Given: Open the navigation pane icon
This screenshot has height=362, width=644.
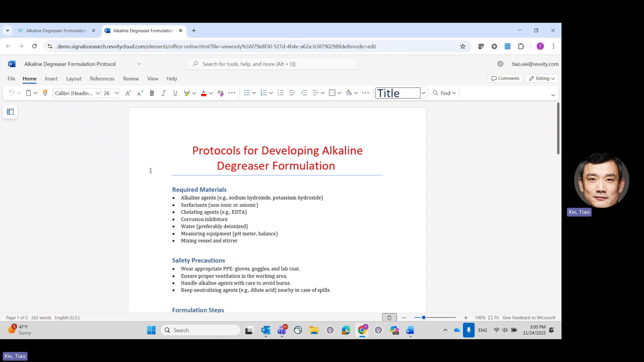Looking at the screenshot, I should pos(10,112).
